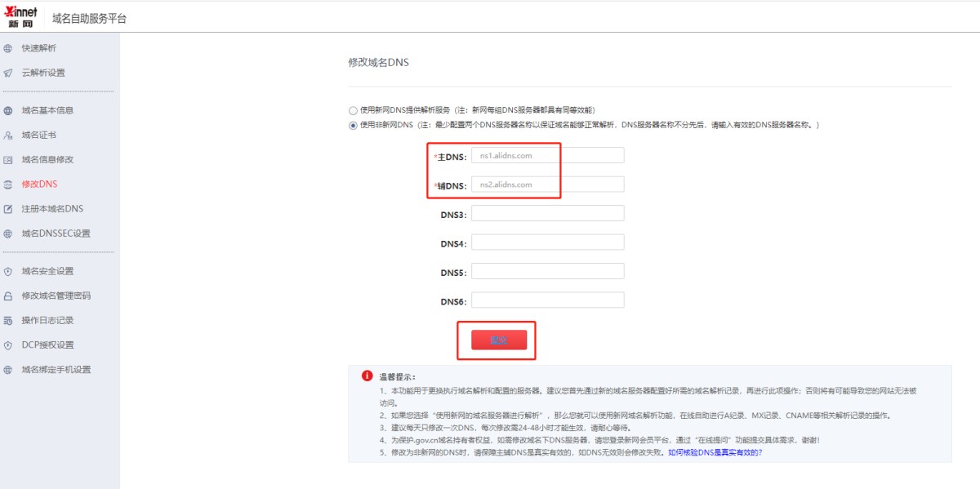Click the 修改域名管理密码 lock icon
The width and height of the screenshot is (980, 489).
(8, 296)
